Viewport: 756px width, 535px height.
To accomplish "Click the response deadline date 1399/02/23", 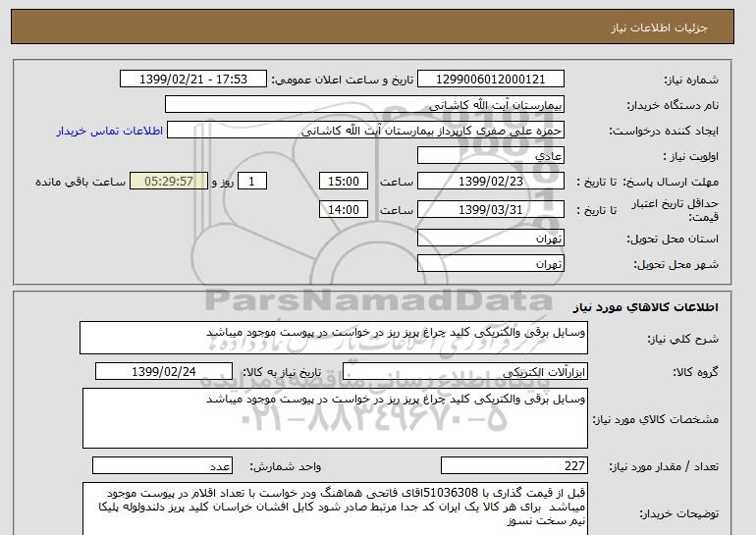I will (x=490, y=182).
